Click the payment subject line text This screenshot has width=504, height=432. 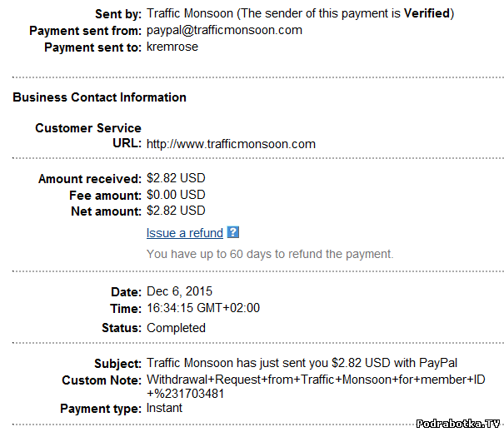302,363
